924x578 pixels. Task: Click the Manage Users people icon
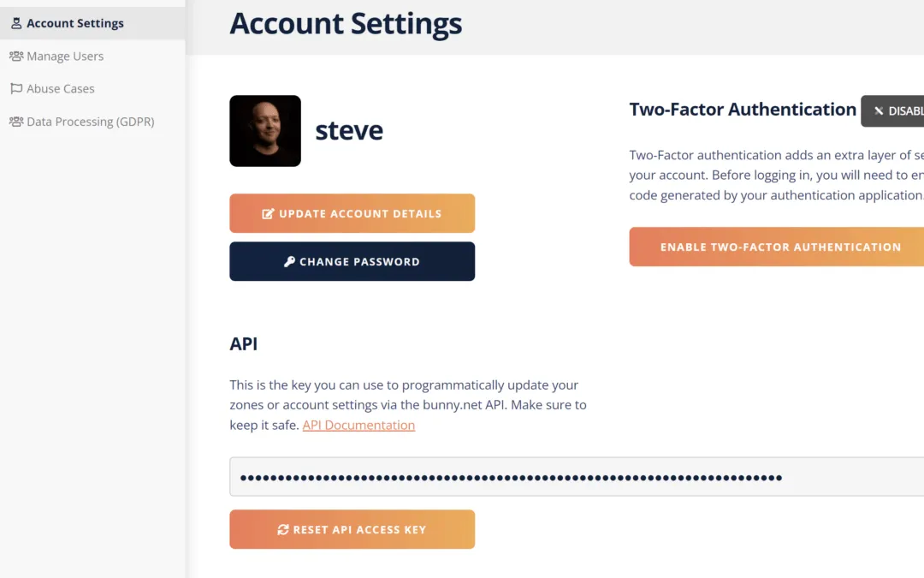tap(16, 57)
